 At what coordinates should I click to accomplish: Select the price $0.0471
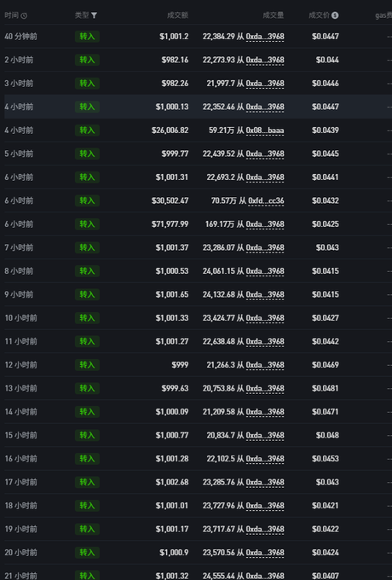(x=326, y=412)
